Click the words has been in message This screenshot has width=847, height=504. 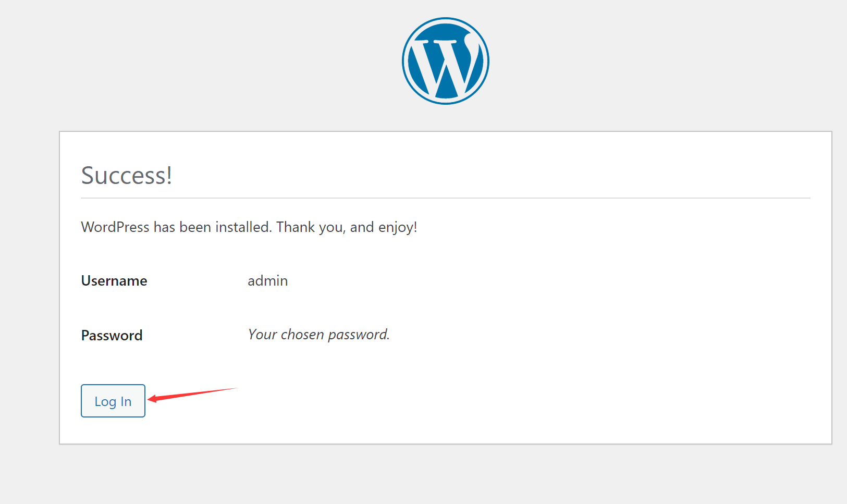[x=182, y=227]
